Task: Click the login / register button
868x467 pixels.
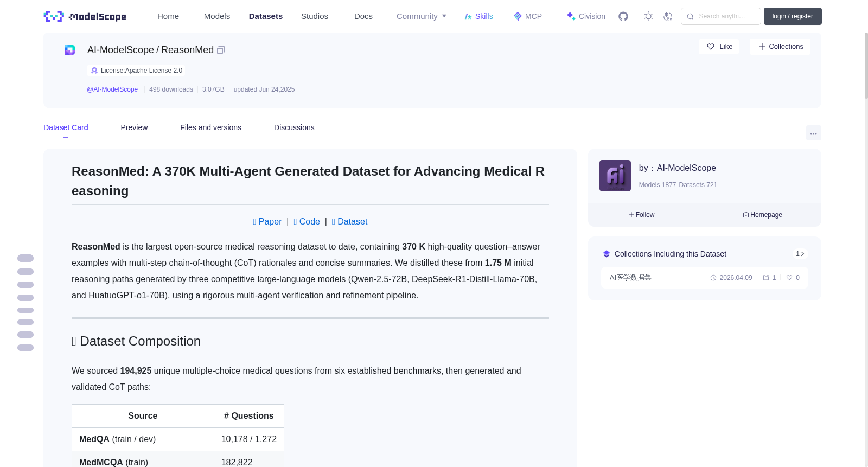Action: click(793, 16)
